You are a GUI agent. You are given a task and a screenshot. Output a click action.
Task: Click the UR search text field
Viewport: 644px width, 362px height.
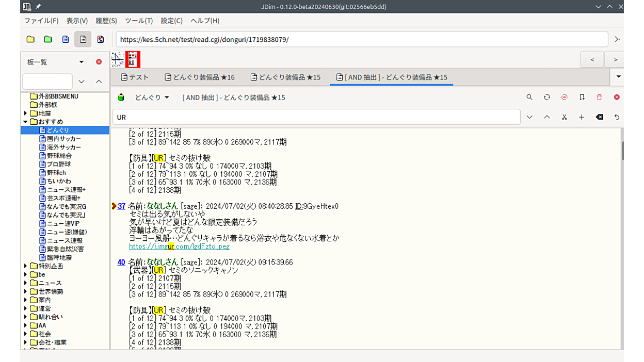(x=316, y=117)
